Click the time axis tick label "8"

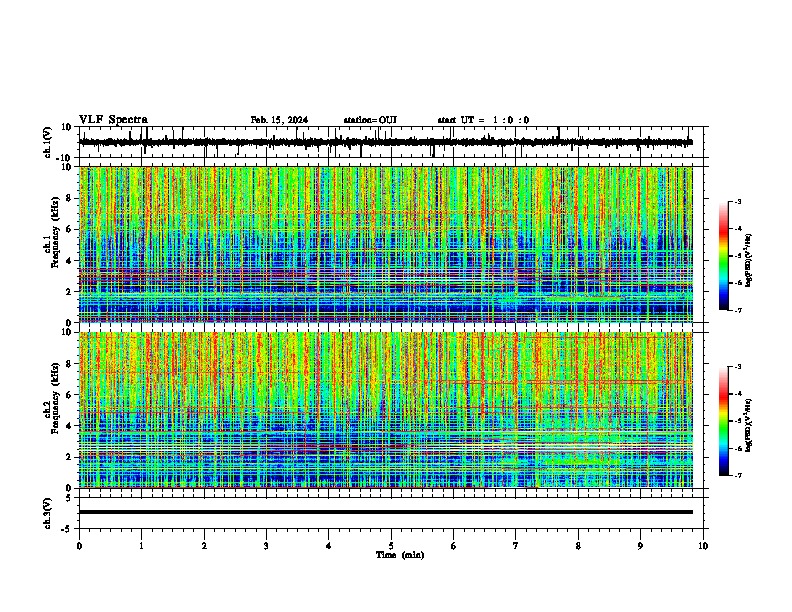coord(578,546)
